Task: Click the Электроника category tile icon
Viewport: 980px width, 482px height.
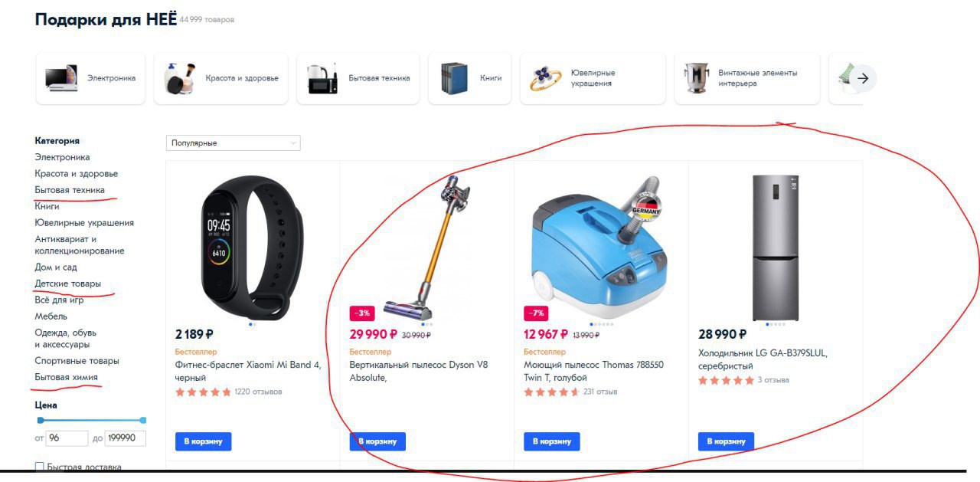Action: 60,78
